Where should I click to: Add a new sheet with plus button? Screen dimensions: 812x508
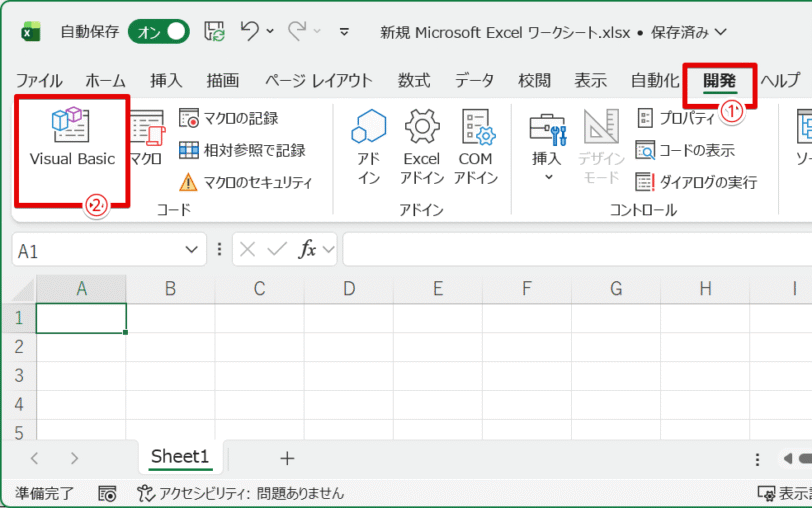point(287,458)
